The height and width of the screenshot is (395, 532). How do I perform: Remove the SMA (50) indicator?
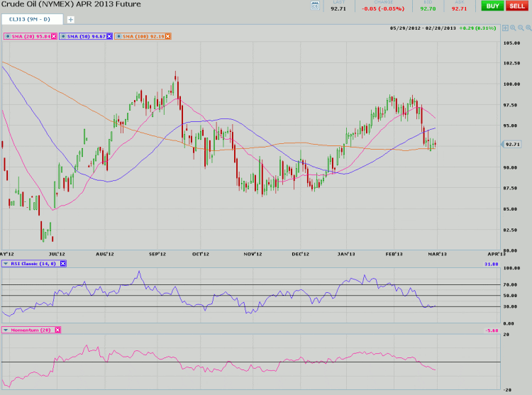(109, 35)
